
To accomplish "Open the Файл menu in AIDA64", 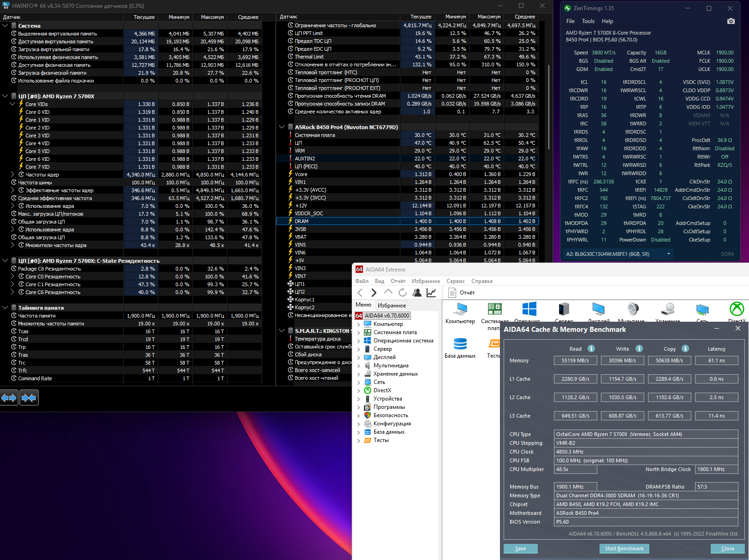I will pyautogui.click(x=362, y=281).
